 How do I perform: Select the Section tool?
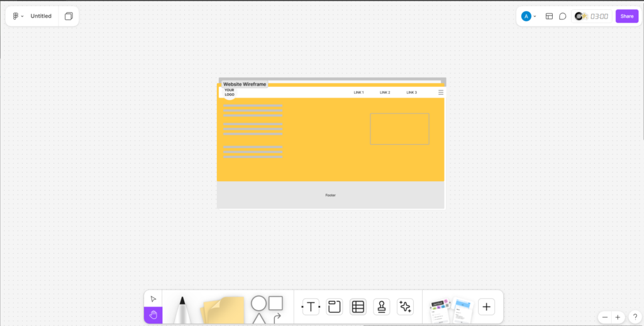coord(335,306)
